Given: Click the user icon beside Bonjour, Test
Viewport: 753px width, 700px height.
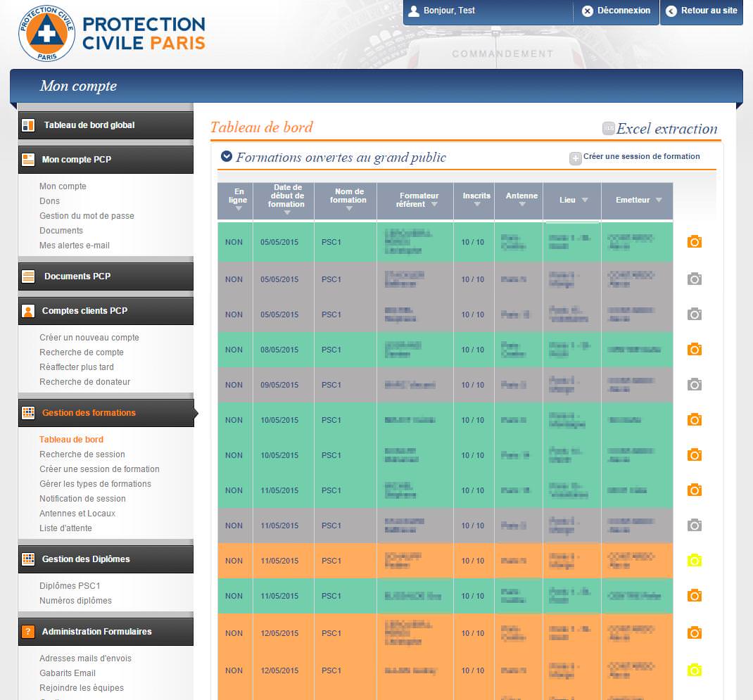Looking at the screenshot, I should (x=414, y=11).
